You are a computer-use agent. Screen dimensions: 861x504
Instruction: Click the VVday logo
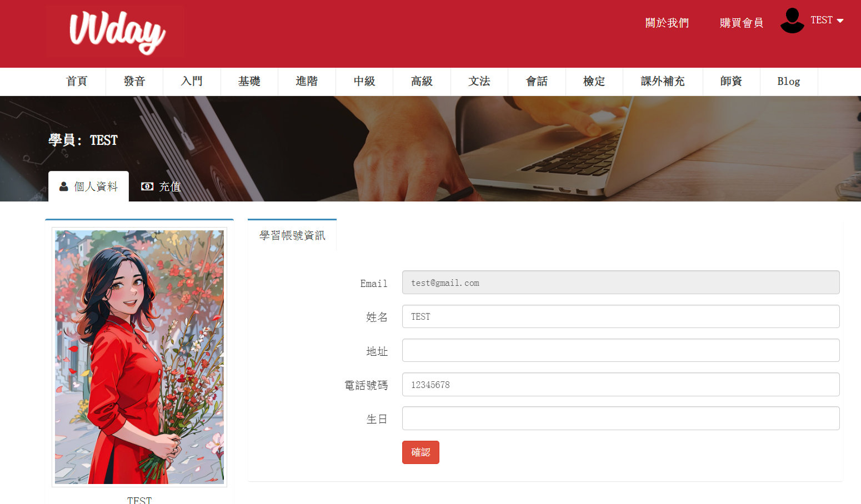117,32
